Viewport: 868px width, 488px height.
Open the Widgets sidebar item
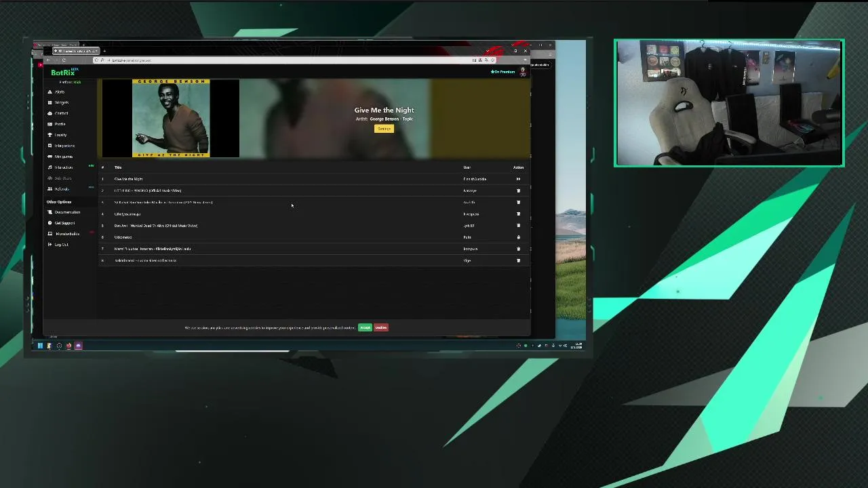58,102
